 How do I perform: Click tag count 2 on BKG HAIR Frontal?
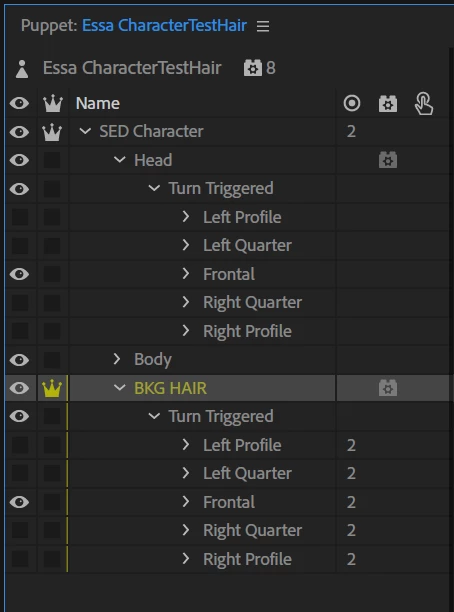click(x=351, y=502)
